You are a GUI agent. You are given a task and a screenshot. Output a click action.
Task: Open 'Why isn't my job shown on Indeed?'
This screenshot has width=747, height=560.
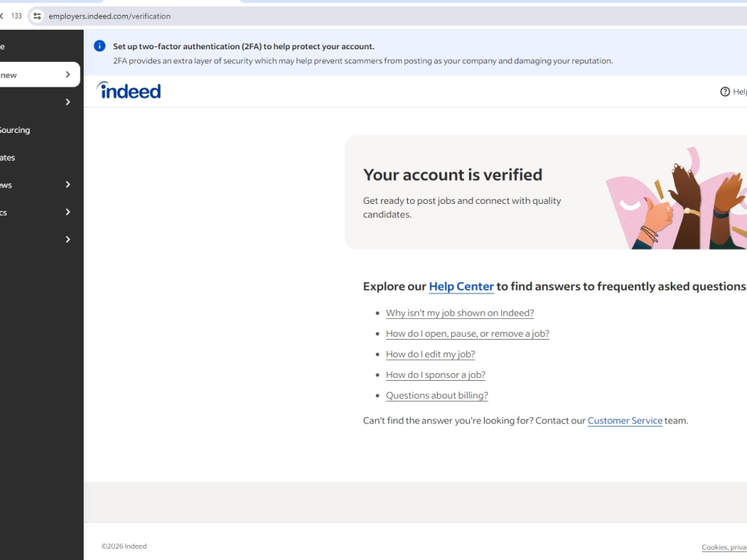(x=459, y=313)
